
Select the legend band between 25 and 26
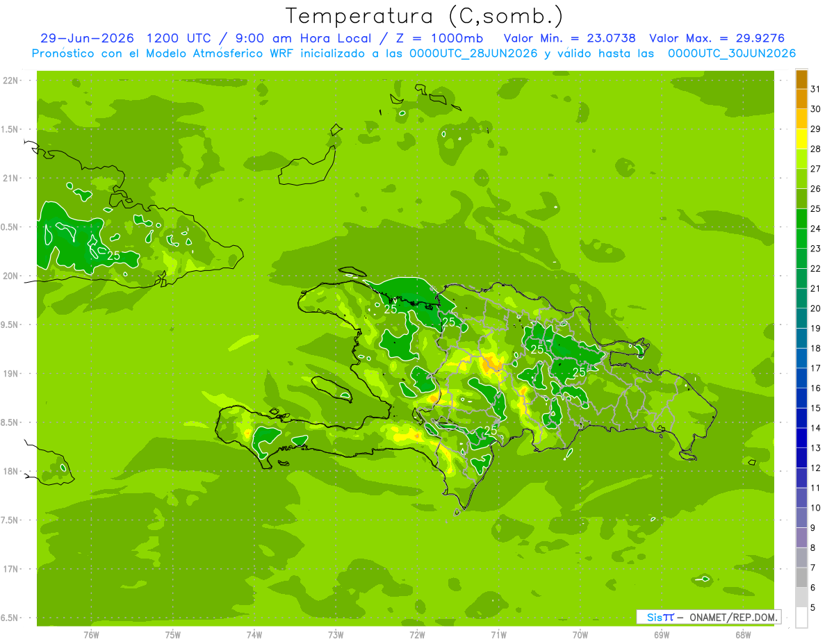pos(801,199)
